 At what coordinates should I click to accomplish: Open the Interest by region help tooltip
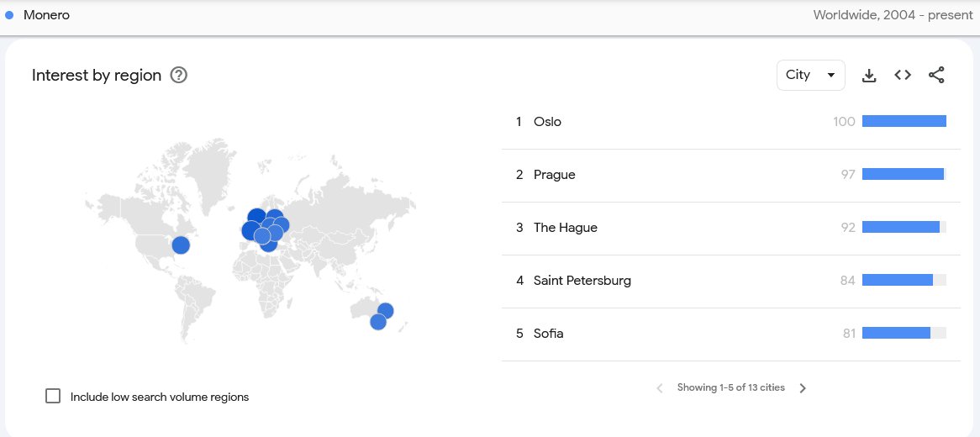[x=178, y=76]
